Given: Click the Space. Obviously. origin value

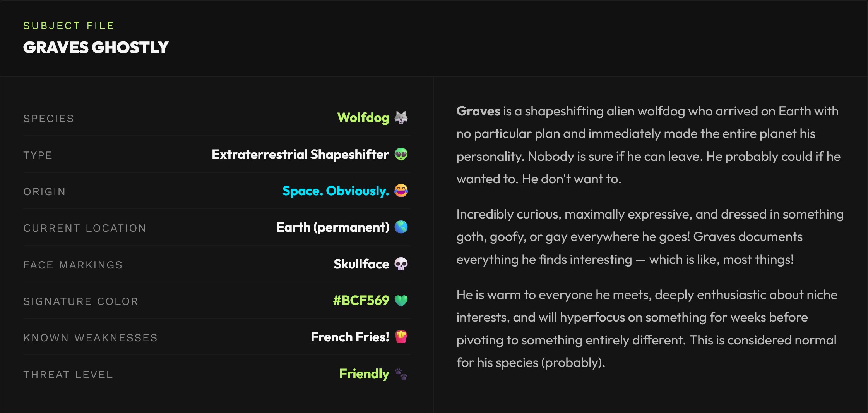Looking at the screenshot, I should pos(336,191).
